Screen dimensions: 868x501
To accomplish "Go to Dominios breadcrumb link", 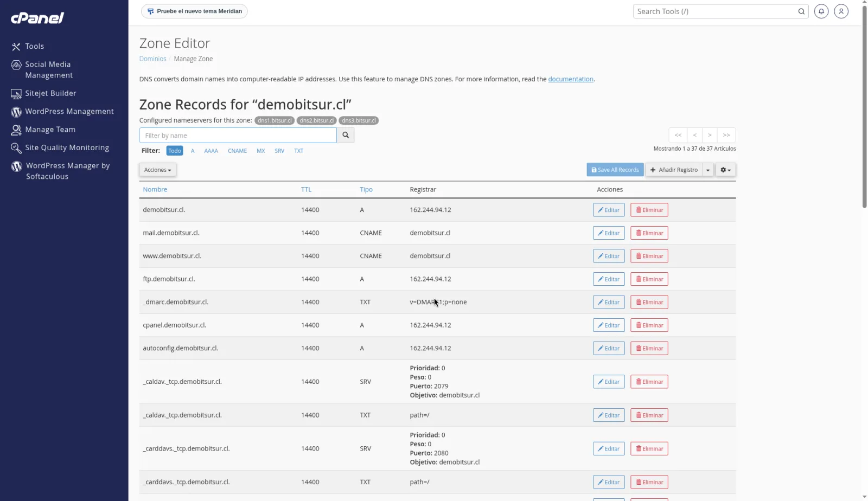I will pyautogui.click(x=153, y=59).
